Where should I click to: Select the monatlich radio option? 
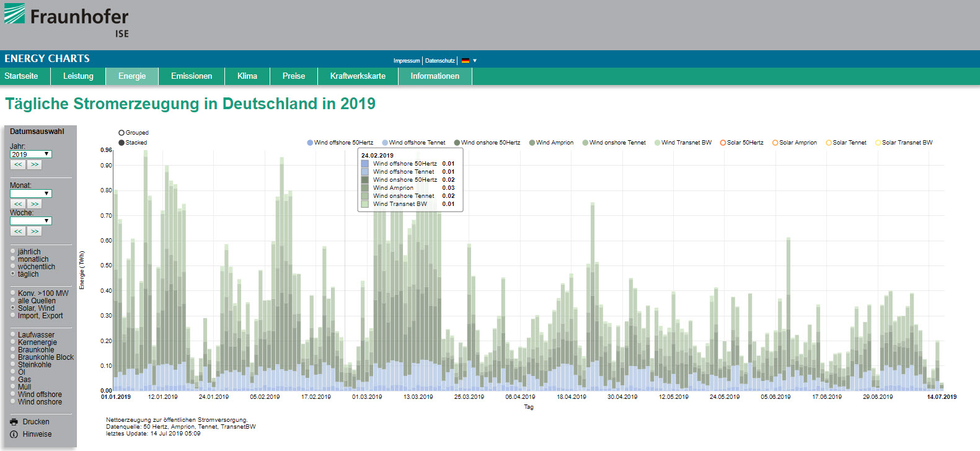(13, 259)
